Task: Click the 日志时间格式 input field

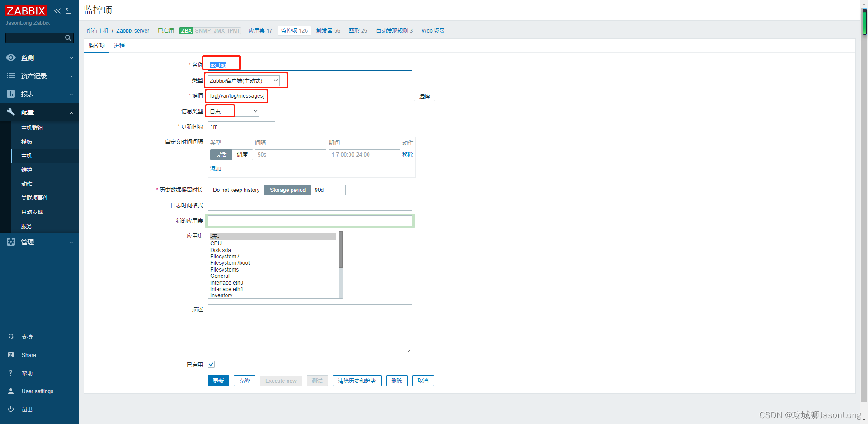Action: click(310, 205)
